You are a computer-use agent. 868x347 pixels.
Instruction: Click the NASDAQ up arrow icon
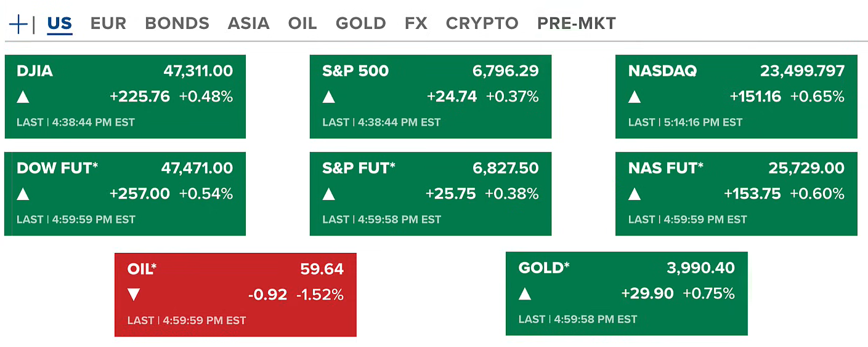pos(635,97)
